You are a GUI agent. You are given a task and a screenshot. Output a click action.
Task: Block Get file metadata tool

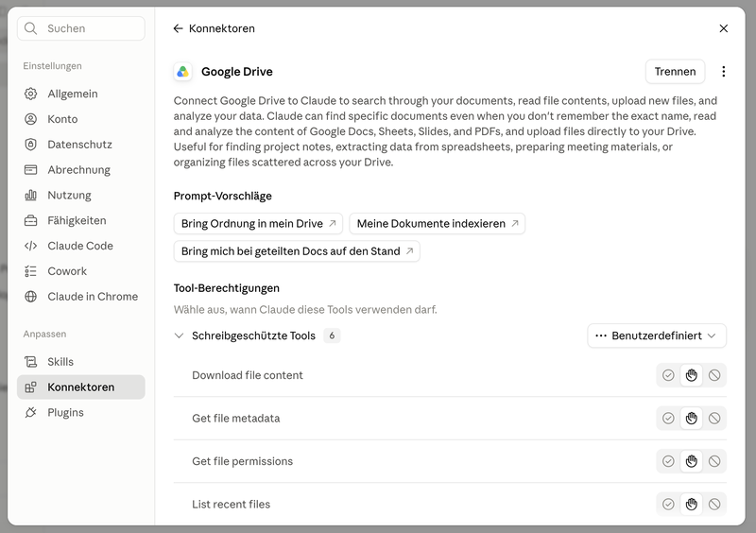coord(714,419)
